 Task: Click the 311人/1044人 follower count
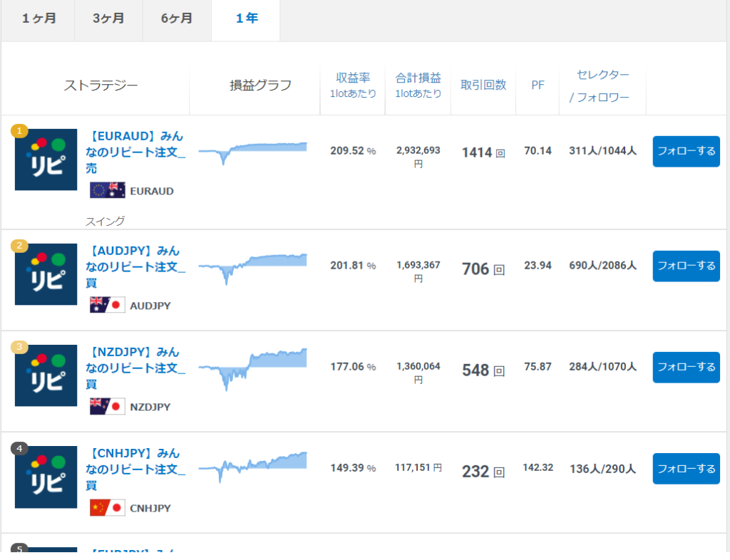602,151
